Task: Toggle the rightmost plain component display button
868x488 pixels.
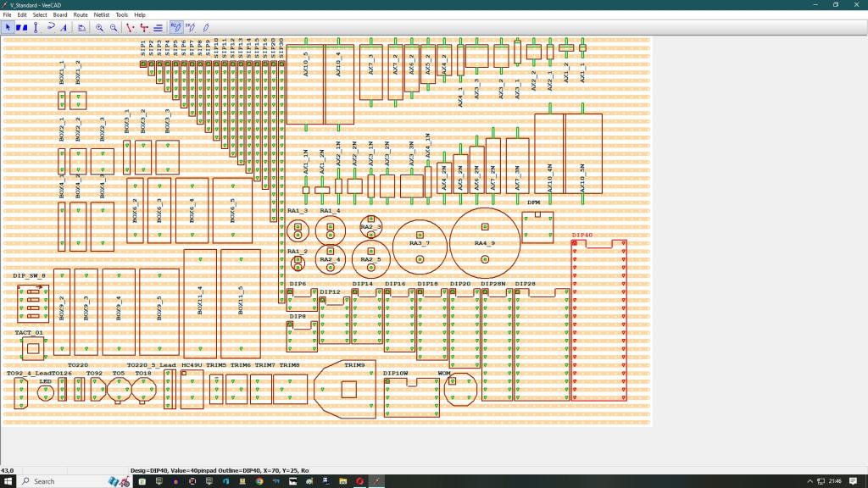Action: (x=205, y=27)
